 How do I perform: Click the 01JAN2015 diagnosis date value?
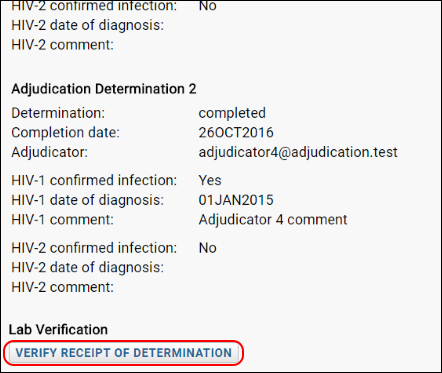pos(236,200)
